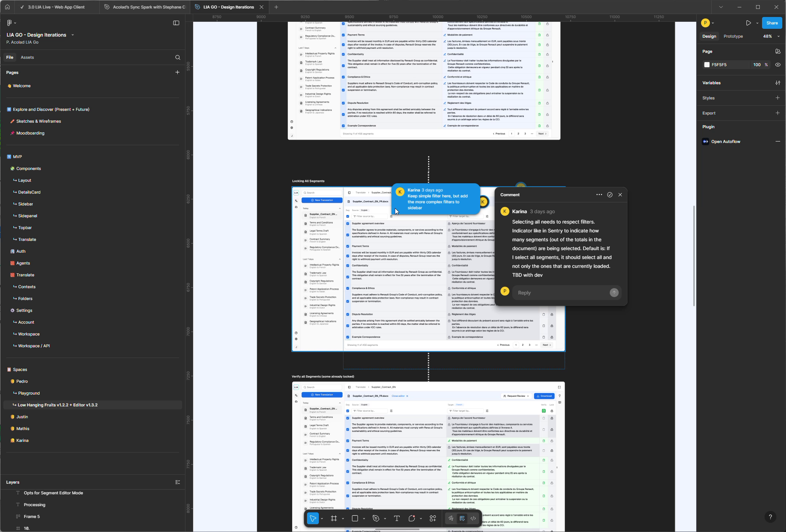Viewport: 786px width, 532px height.
Task: Expand the shape tool options chevron
Action: (x=364, y=518)
